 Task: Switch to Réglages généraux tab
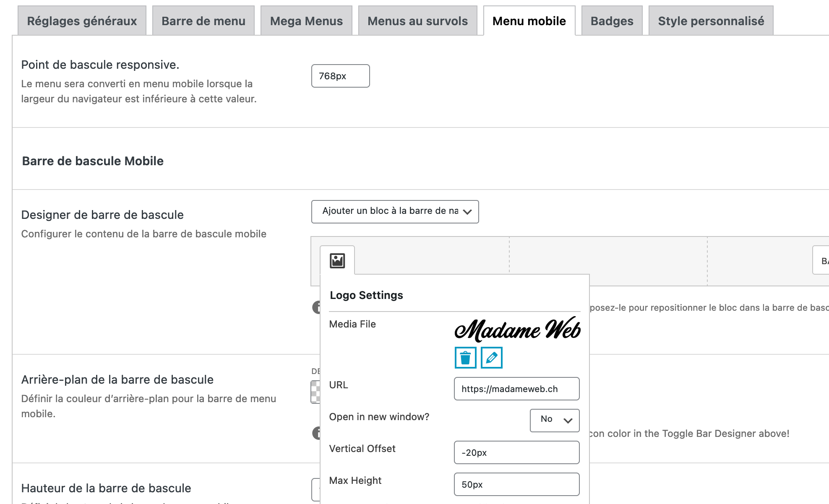[82, 21]
